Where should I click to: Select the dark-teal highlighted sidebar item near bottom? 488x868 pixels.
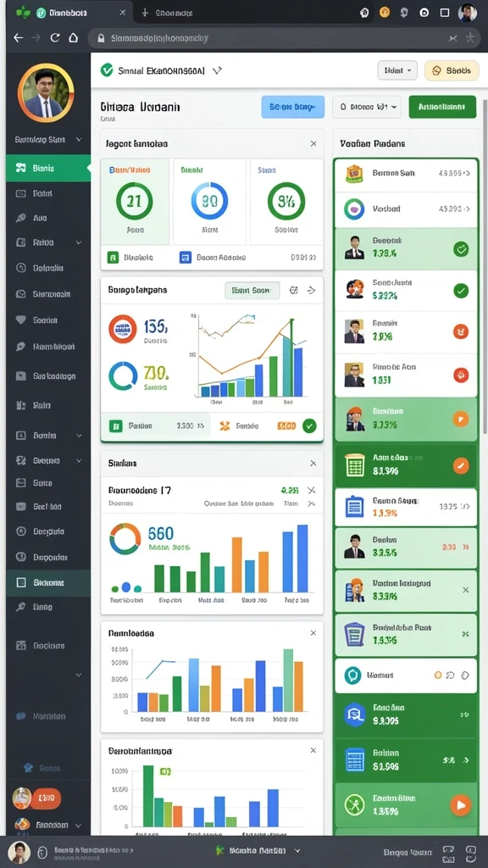(48, 582)
